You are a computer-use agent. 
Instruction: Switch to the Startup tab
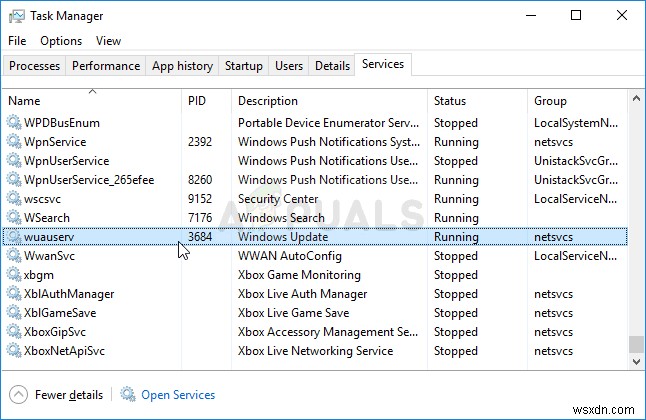pos(244,66)
